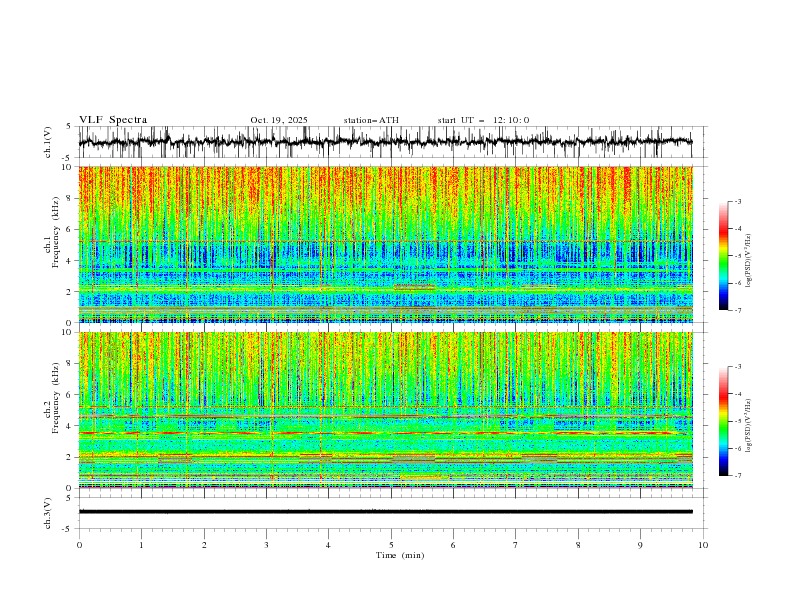The width and height of the screenshot is (792, 612).
Task: Click the date "Oct. 19, 2025"
Action: pyautogui.click(x=279, y=120)
